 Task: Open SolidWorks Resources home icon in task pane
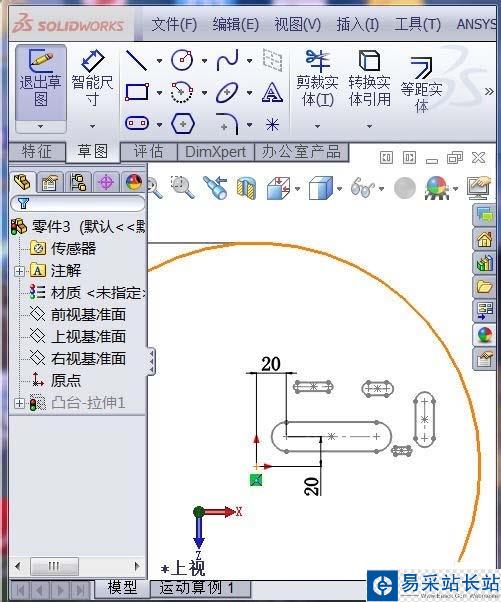pos(484,240)
